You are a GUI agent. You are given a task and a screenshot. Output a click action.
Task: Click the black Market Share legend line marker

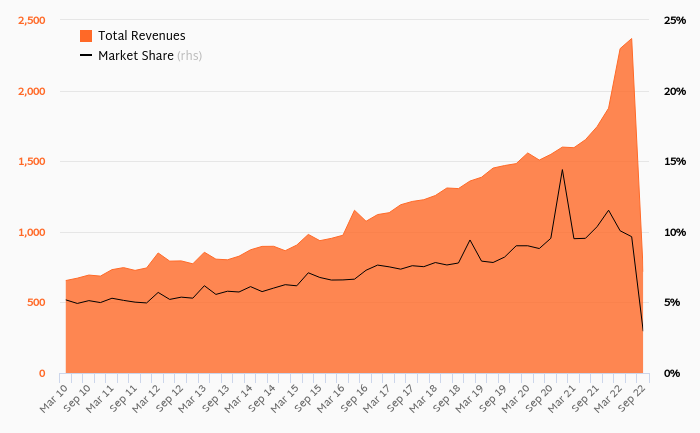[86, 56]
